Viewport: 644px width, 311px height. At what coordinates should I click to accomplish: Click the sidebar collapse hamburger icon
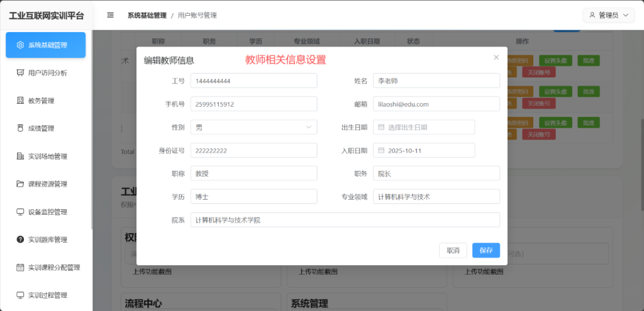coord(111,15)
